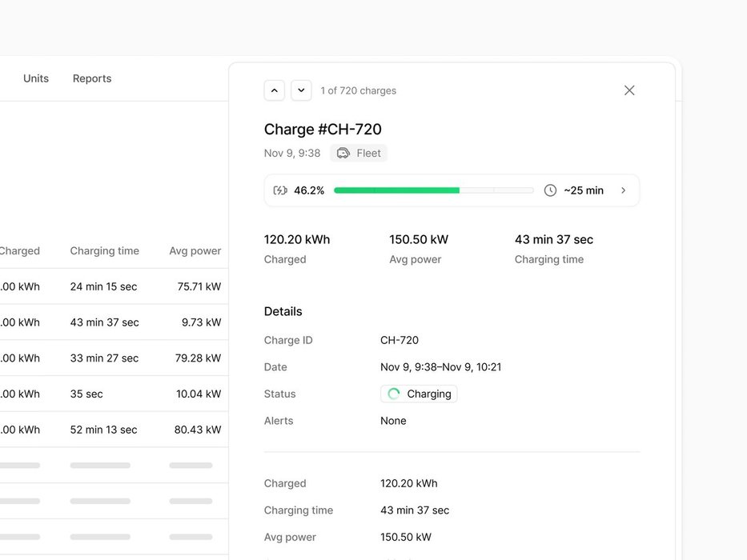Sort by Charged column header in table
Screen dimensions: 747x560
tap(19, 251)
